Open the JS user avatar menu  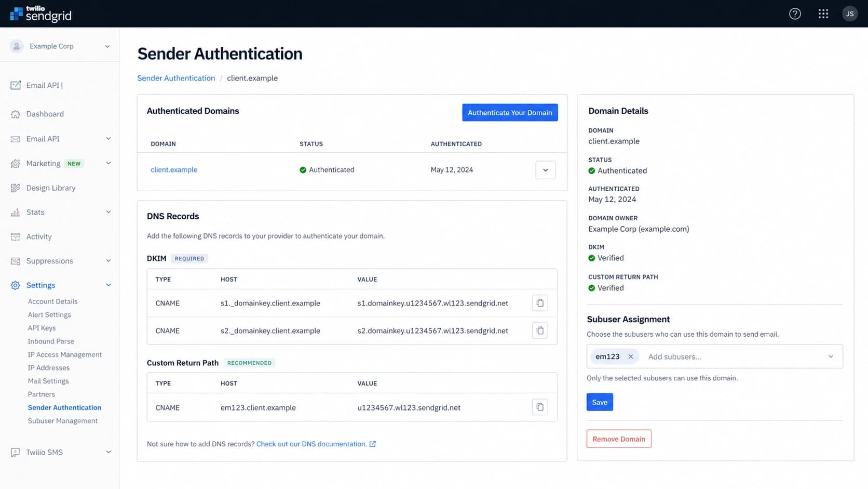click(850, 14)
